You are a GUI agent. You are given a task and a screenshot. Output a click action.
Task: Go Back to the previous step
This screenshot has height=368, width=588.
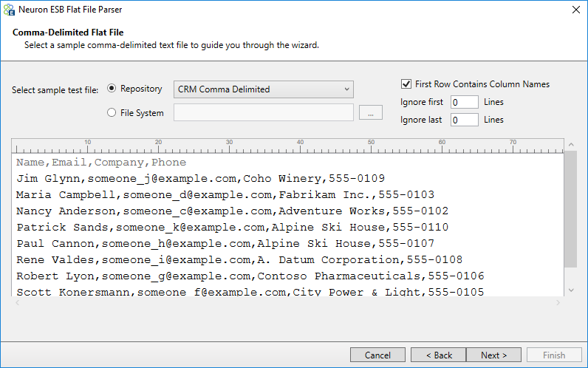pos(439,355)
